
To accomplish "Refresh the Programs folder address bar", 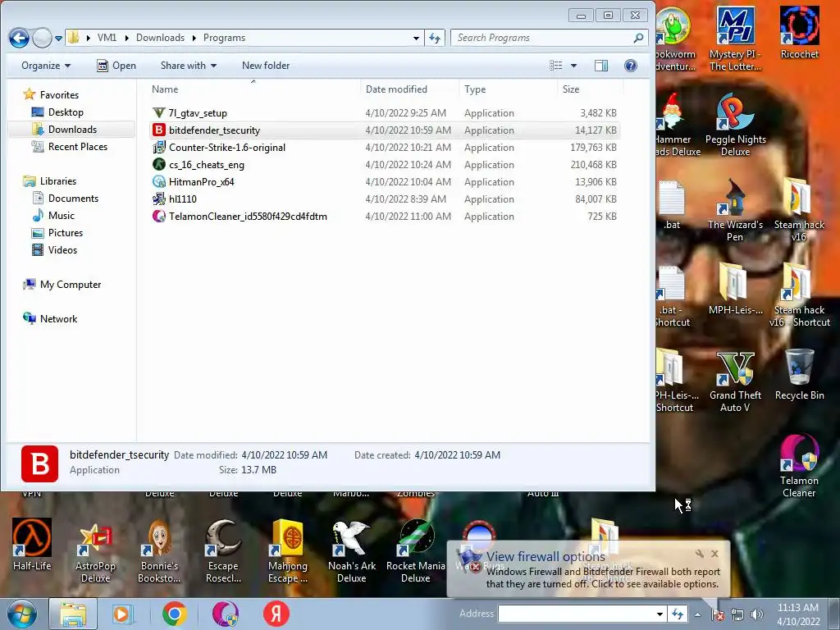I will pyautogui.click(x=435, y=38).
